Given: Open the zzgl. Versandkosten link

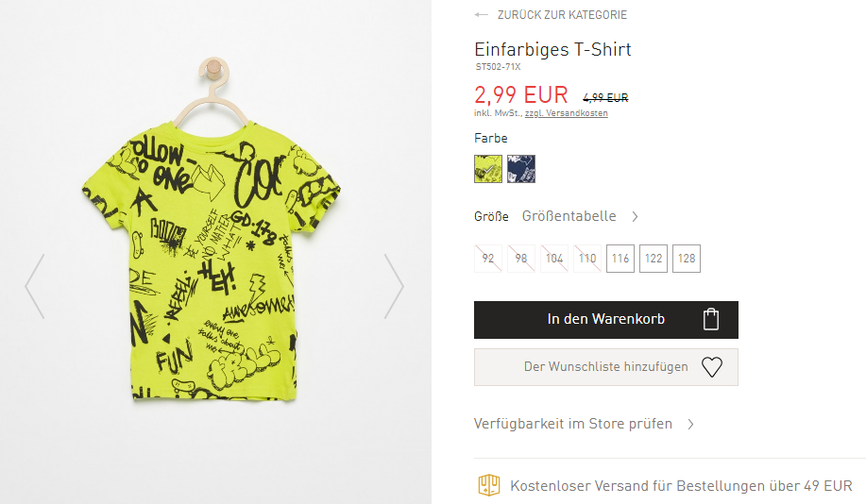Looking at the screenshot, I should point(566,113).
